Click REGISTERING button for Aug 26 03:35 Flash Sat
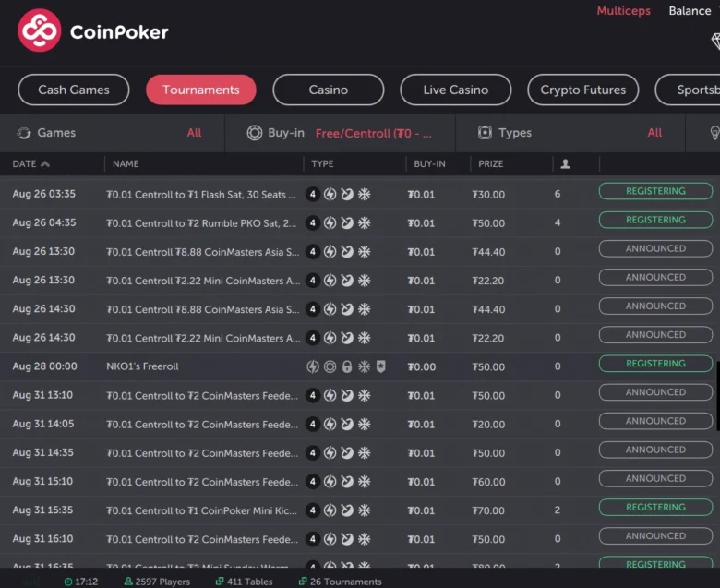This screenshot has width=720, height=588. pos(655,191)
